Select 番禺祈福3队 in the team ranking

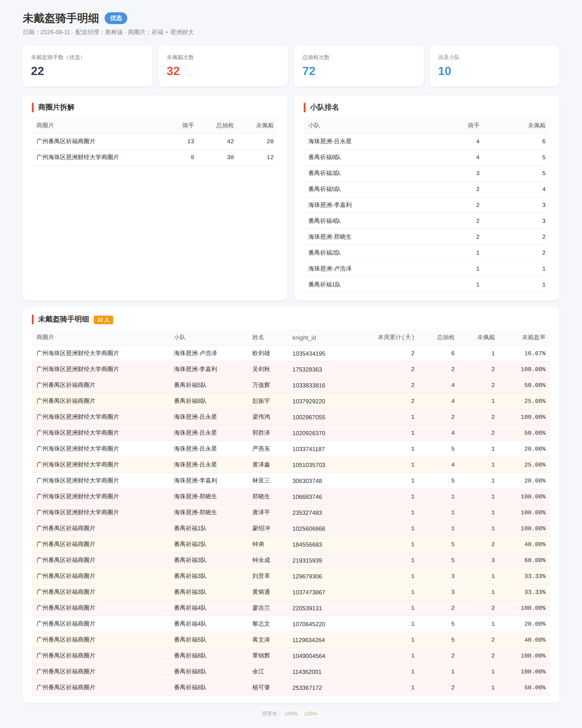tap(324, 173)
